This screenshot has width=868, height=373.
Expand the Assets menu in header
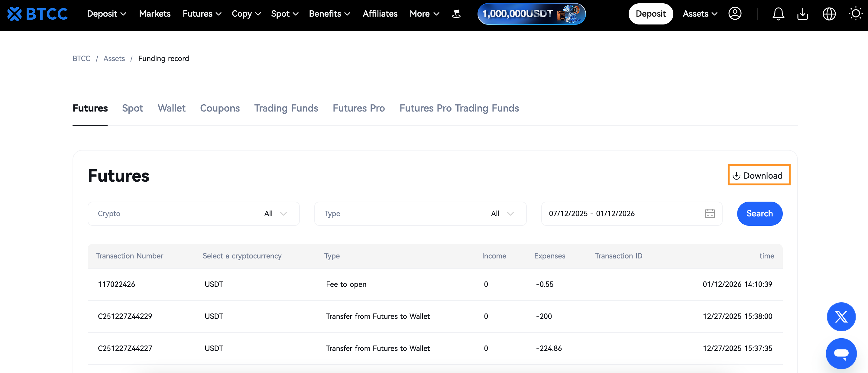coord(700,14)
